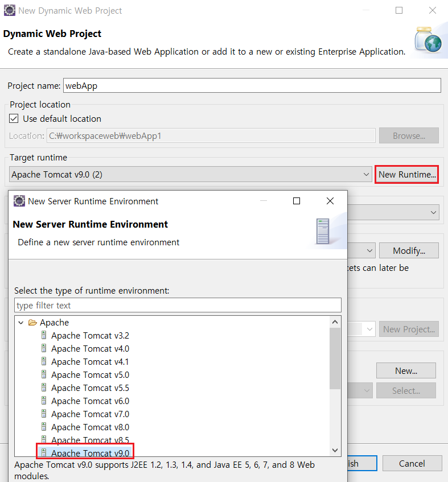Screen dimensions: 448x482
Task: Click the Apache Tomcat v5.5 server icon
Action: point(44,388)
